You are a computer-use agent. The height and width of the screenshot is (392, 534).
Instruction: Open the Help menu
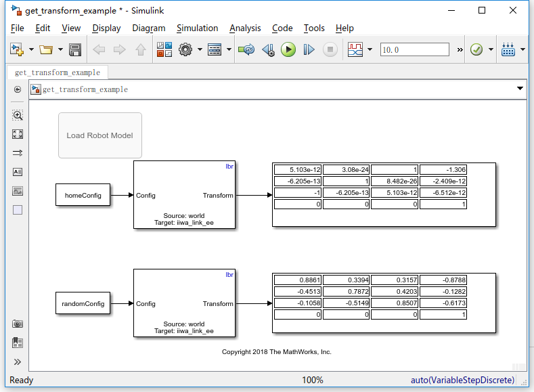pyautogui.click(x=344, y=28)
